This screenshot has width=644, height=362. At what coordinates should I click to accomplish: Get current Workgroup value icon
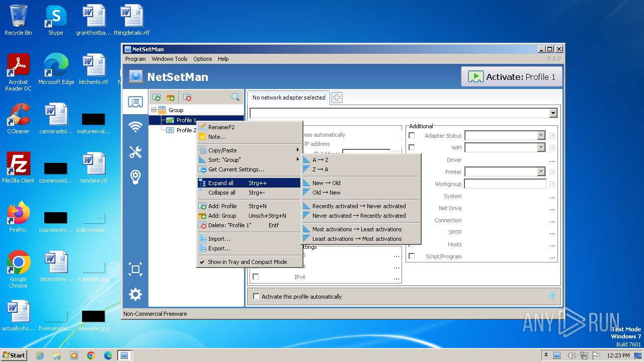[x=552, y=184]
